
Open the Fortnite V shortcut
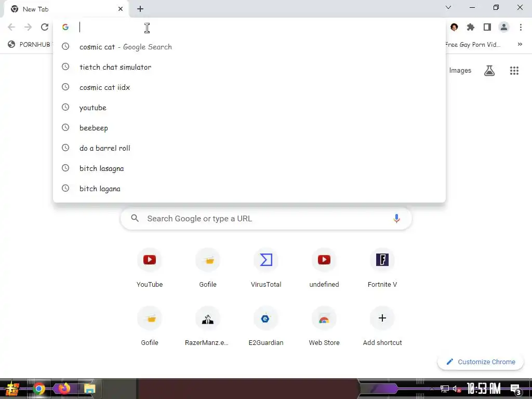pos(382,268)
